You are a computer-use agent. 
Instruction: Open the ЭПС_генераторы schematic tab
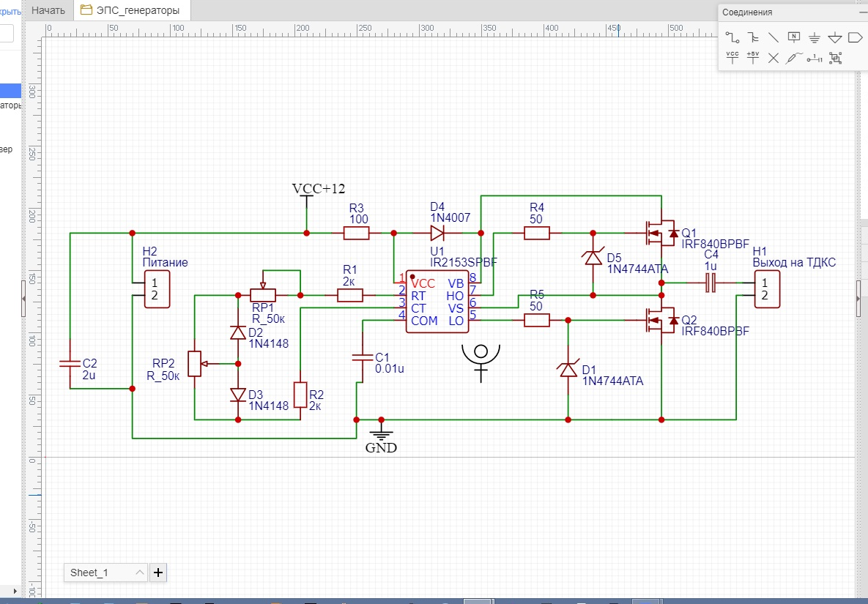tap(133, 10)
